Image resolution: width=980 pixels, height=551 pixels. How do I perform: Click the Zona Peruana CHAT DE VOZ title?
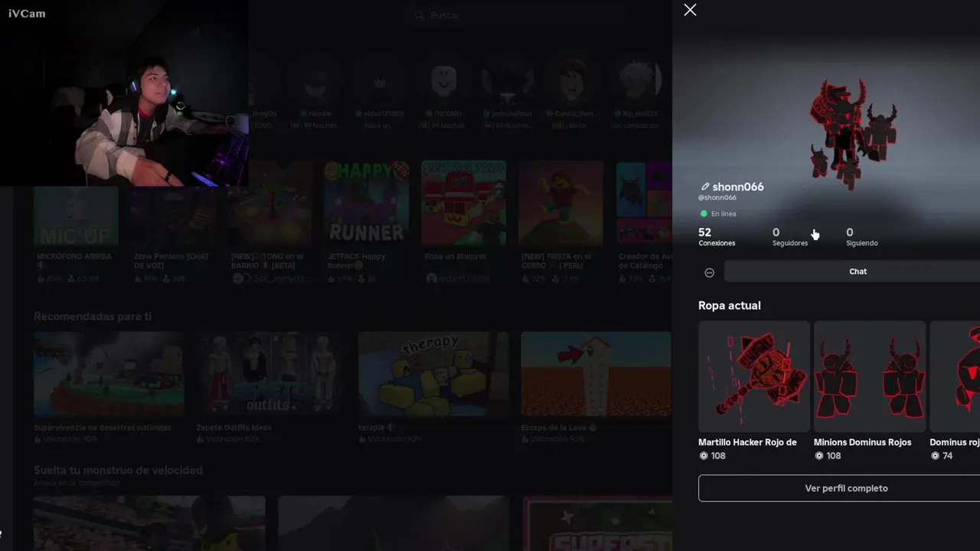[171, 261]
